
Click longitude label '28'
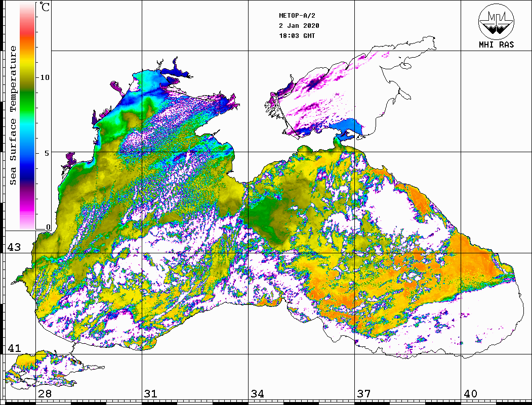click(x=45, y=393)
